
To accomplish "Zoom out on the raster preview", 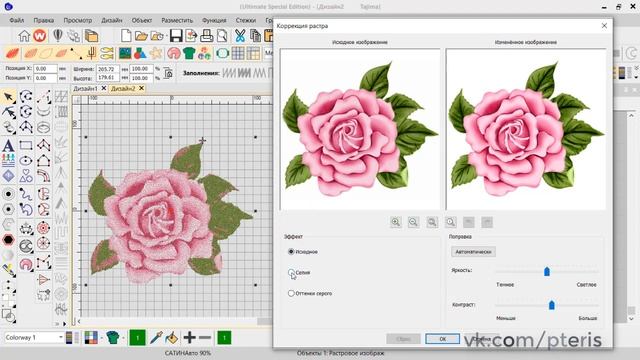I will [x=413, y=222].
